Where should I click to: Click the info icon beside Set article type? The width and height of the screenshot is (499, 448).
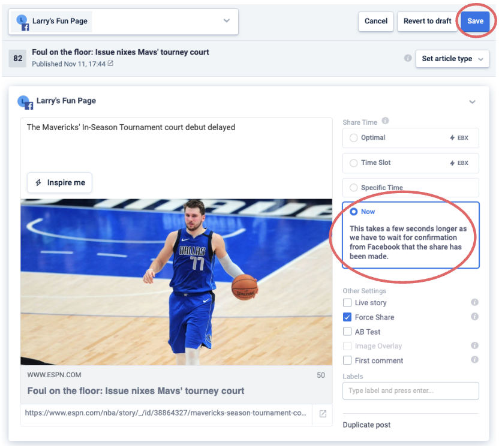pyautogui.click(x=408, y=58)
